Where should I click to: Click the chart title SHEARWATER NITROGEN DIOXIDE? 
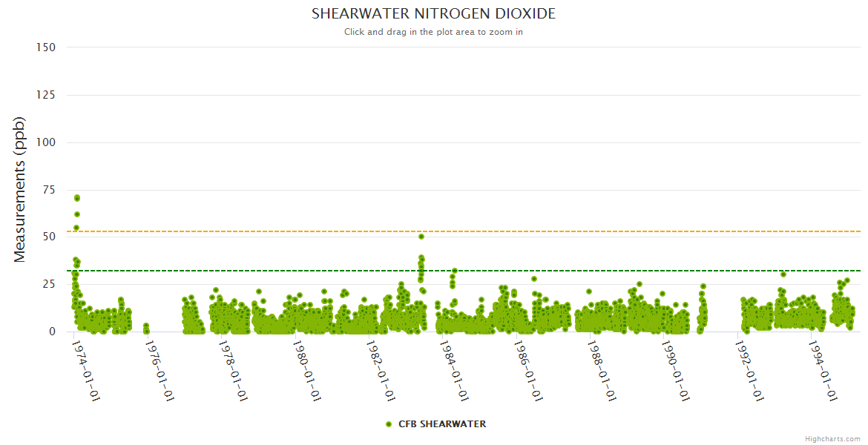tap(433, 14)
